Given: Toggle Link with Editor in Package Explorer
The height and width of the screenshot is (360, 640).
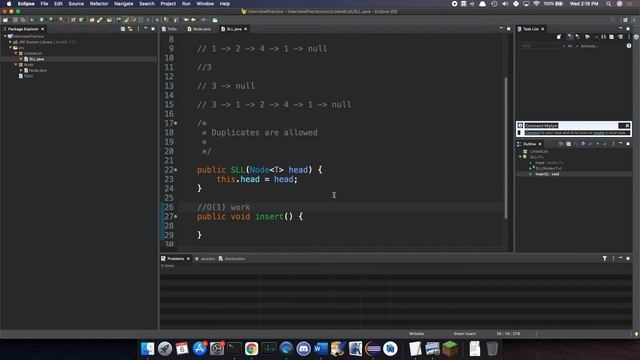Looking at the screenshot, I should coord(130,29).
